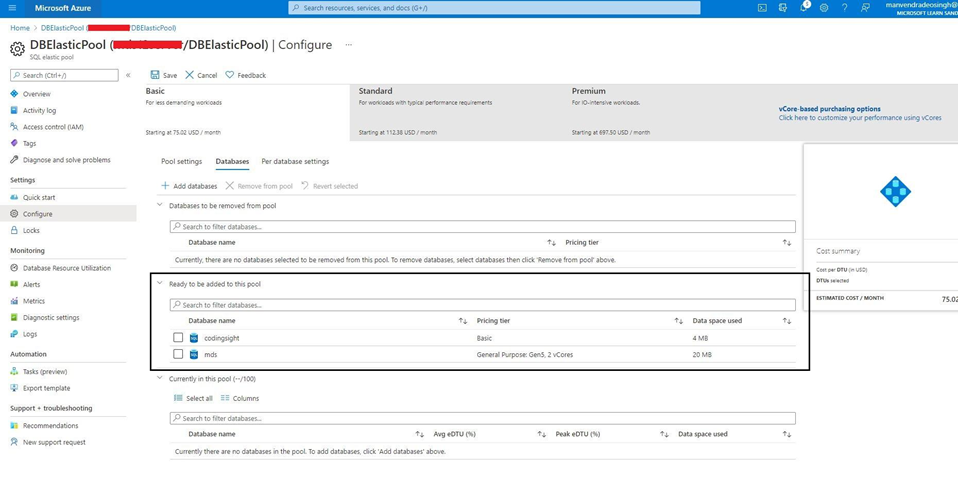
Task: Focus the left menu Search (Ctrl+/) box
Action: click(64, 75)
